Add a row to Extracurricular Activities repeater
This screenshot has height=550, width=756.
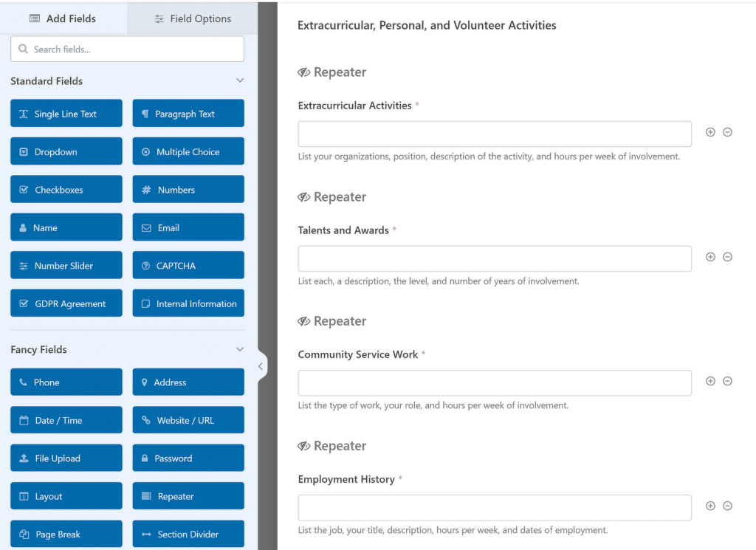click(710, 131)
